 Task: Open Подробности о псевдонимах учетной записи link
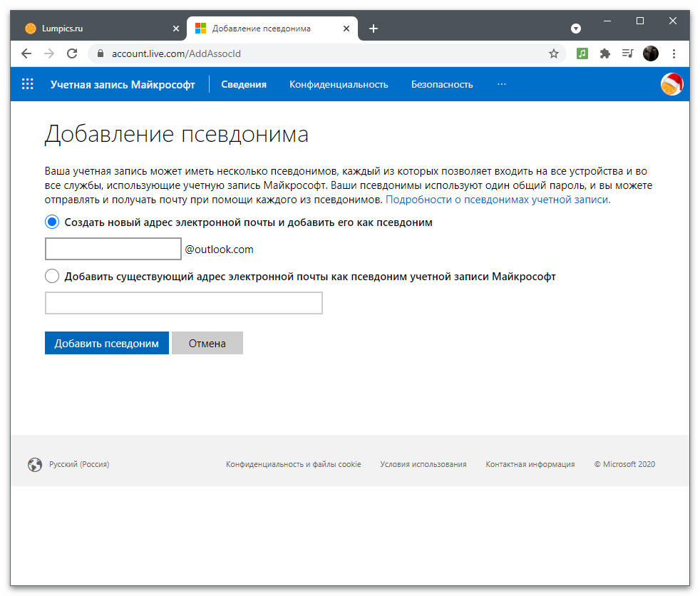click(498, 200)
